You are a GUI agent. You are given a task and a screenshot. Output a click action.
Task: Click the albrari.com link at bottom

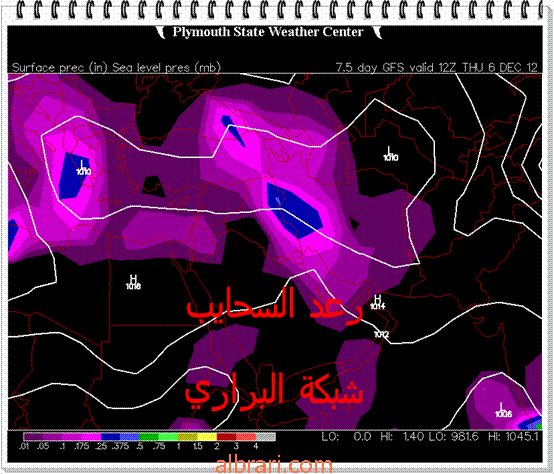(x=273, y=465)
